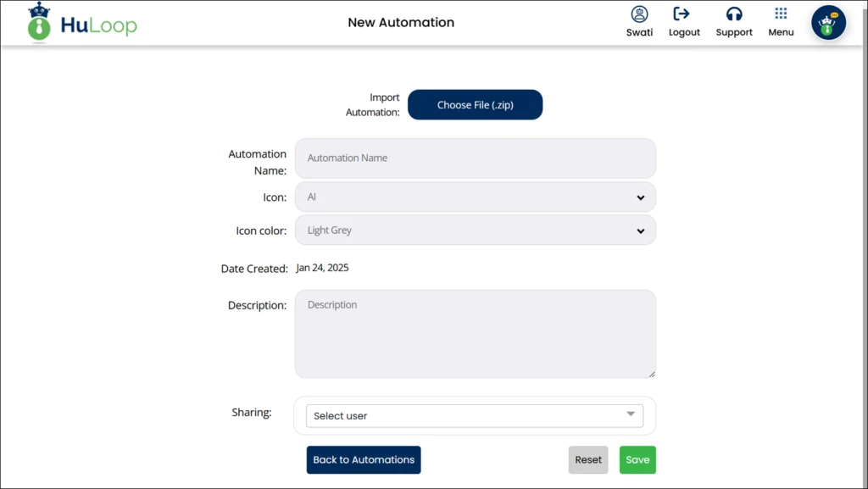Click the Choose File (.zip) button
Screen dimensions: 868x489
[475, 104]
